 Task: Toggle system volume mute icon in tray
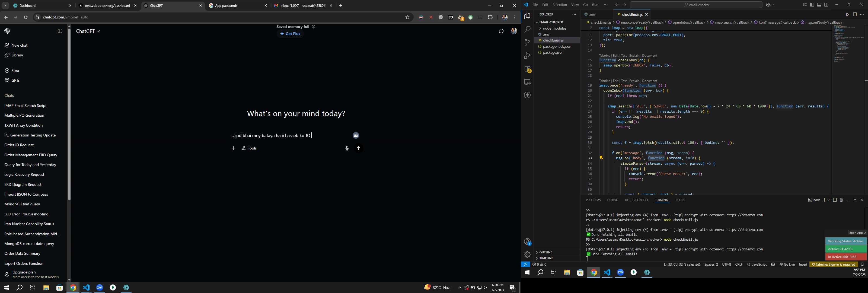point(486,288)
